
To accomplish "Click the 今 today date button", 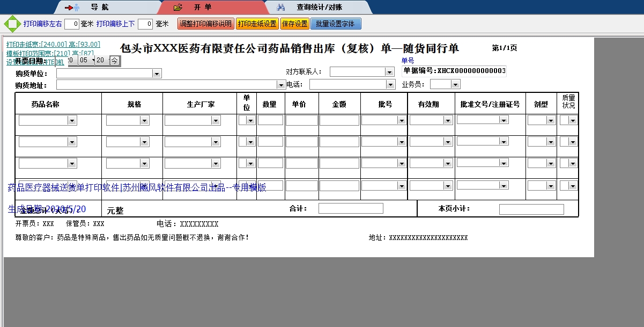I will (115, 61).
